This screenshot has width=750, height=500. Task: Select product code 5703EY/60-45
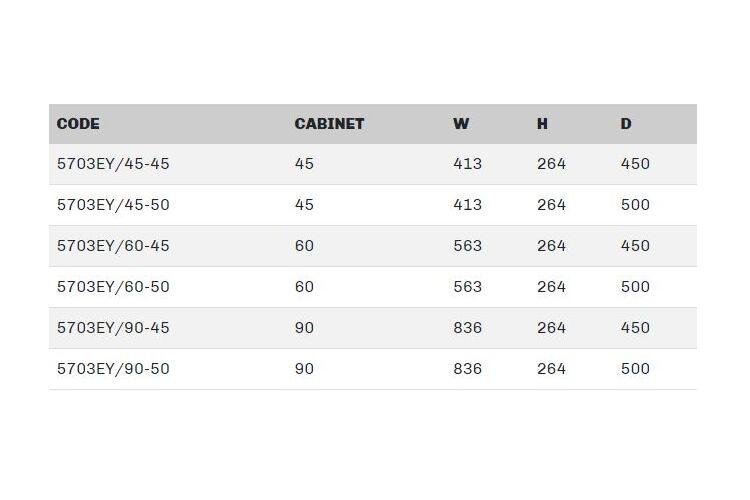(x=113, y=246)
